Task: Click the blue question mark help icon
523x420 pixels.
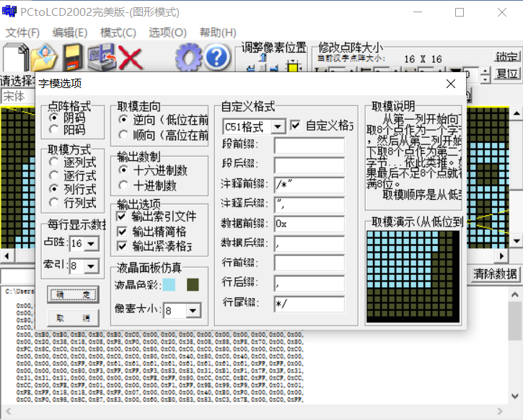Action: [x=216, y=57]
